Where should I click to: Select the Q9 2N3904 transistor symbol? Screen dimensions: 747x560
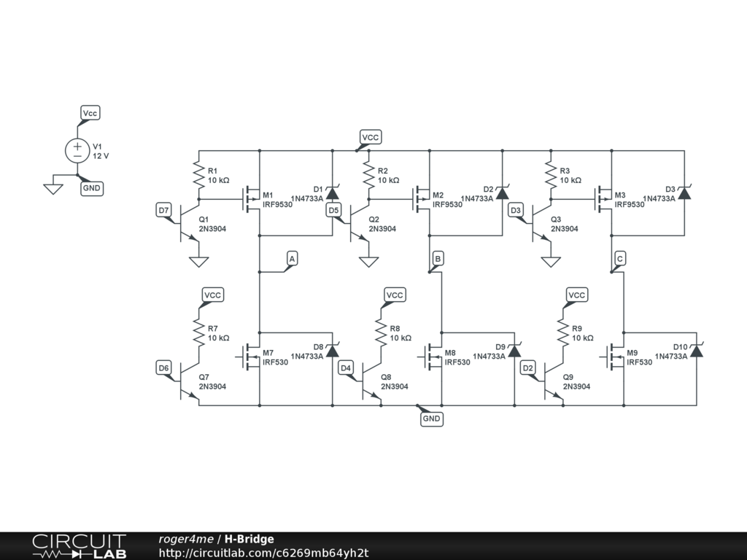554,380
